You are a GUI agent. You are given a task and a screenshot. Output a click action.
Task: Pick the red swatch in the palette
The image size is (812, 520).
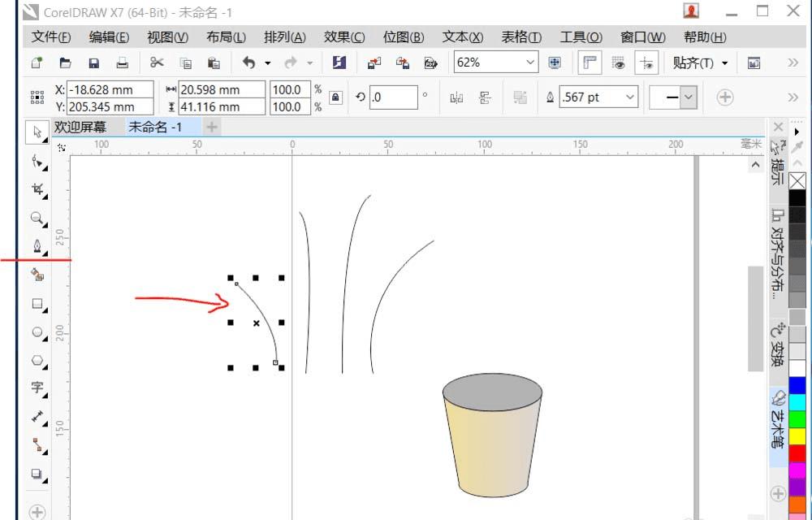(797, 453)
